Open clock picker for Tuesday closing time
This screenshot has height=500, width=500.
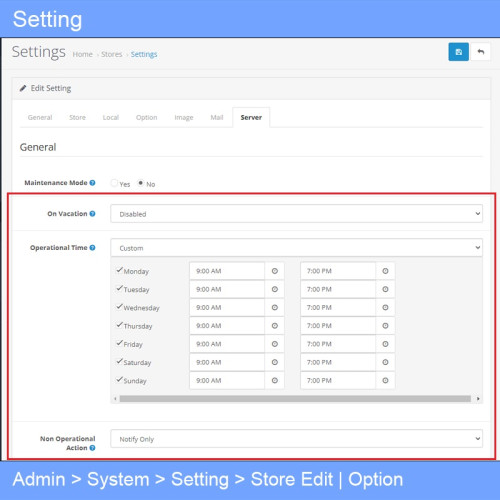385,289
